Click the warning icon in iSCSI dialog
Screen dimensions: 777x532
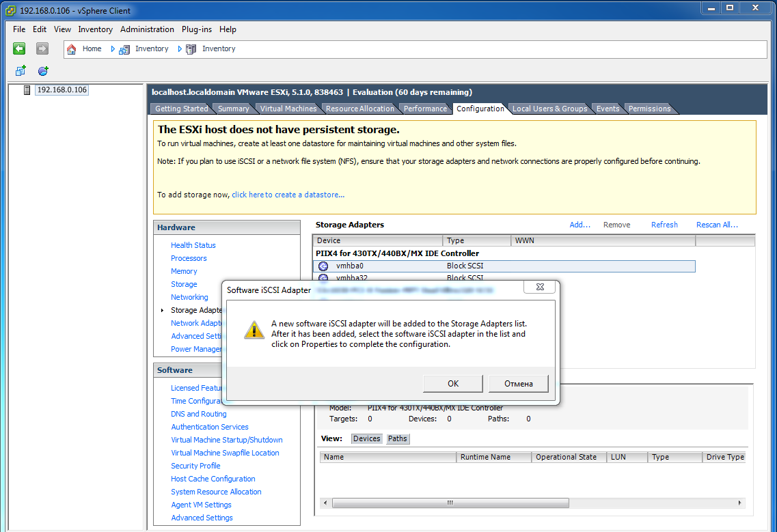coord(254,330)
